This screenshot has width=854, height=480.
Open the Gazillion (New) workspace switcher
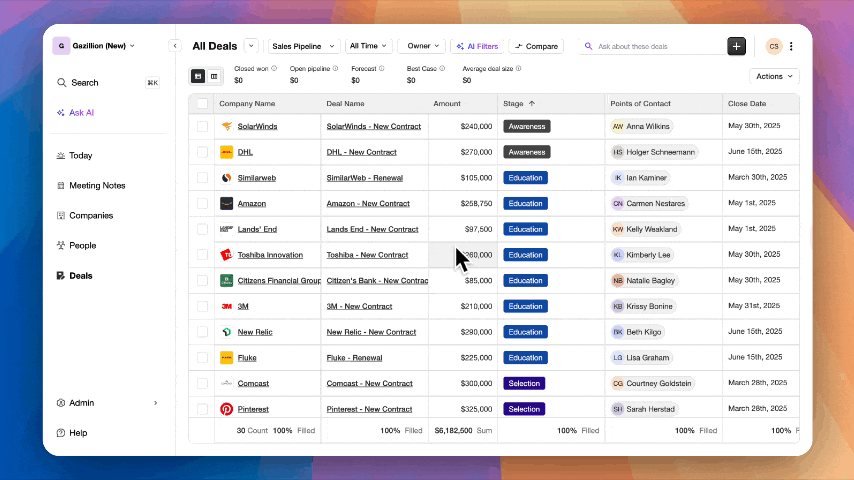pyautogui.click(x=94, y=46)
